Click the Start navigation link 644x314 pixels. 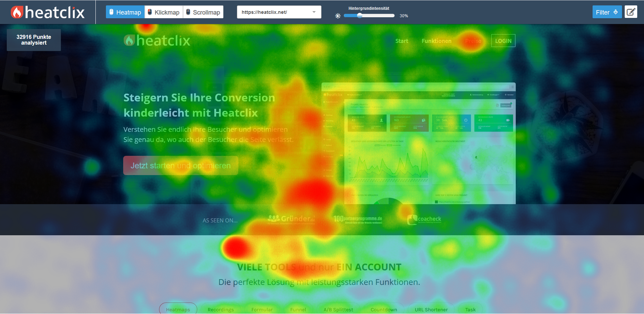(402, 41)
